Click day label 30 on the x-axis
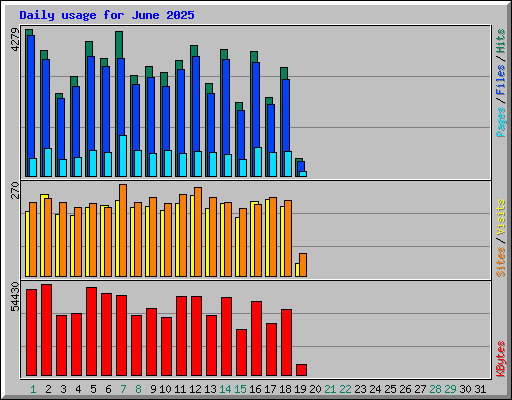The image size is (512, 400). coord(465,389)
